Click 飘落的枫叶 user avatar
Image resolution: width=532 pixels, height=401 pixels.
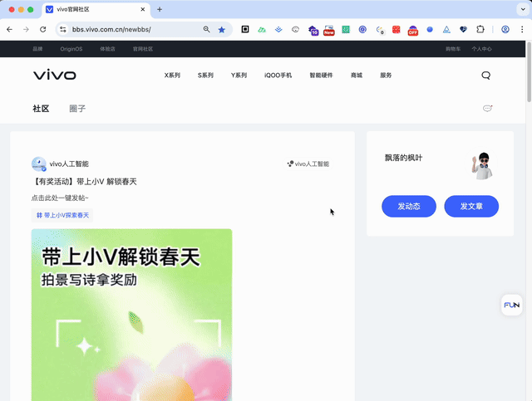482,165
